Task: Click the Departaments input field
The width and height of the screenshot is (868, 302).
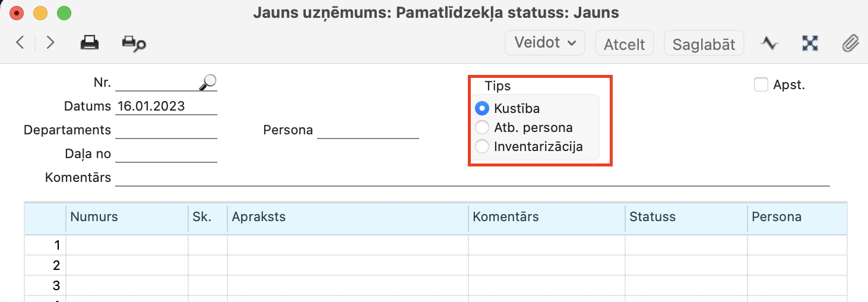Action: tap(166, 130)
